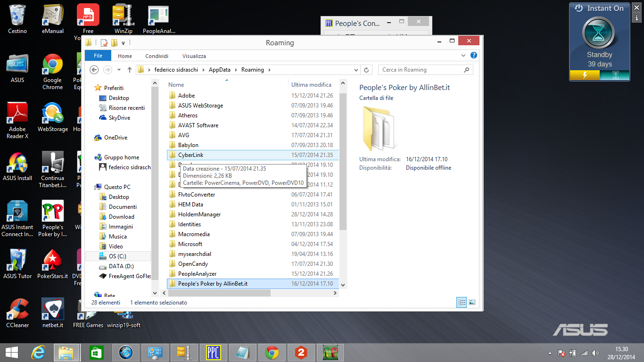Go back with the Back arrow button

[94, 70]
